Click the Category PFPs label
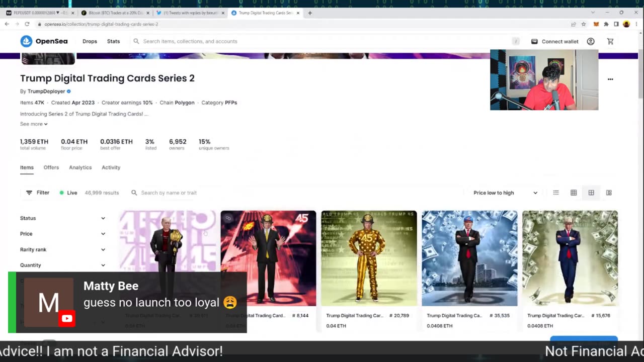The image size is (644, 362). coord(219,103)
